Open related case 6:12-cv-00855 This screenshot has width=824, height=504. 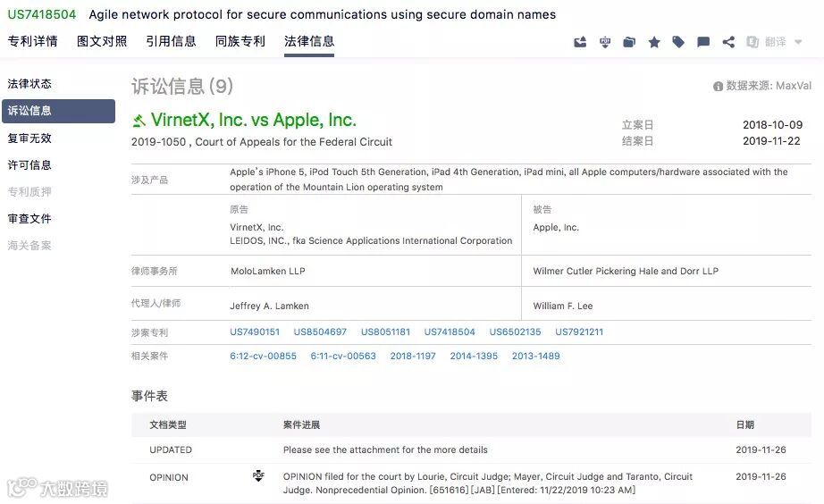click(x=263, y=356)
